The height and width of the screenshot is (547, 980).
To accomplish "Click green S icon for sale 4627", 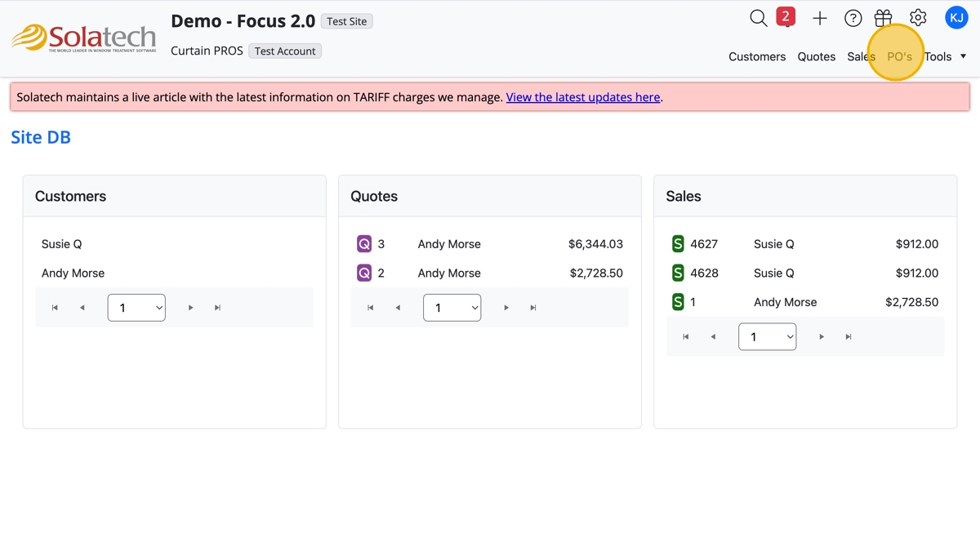I will coord(678,244).
